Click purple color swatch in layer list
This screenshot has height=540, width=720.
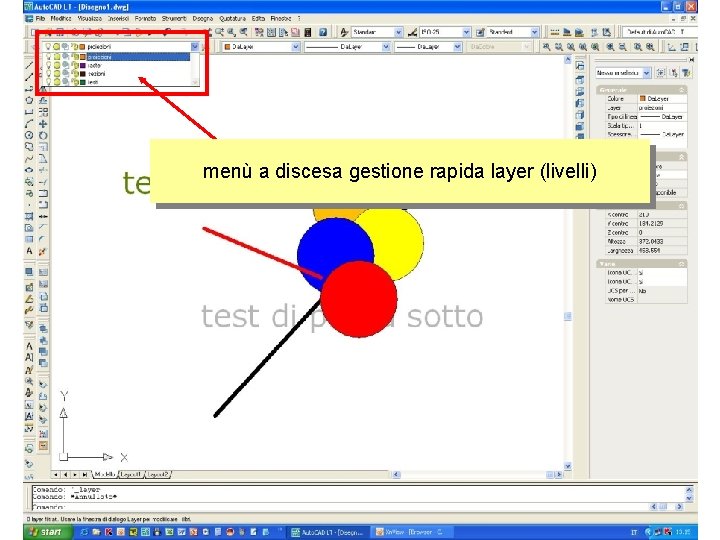(83, 65)
